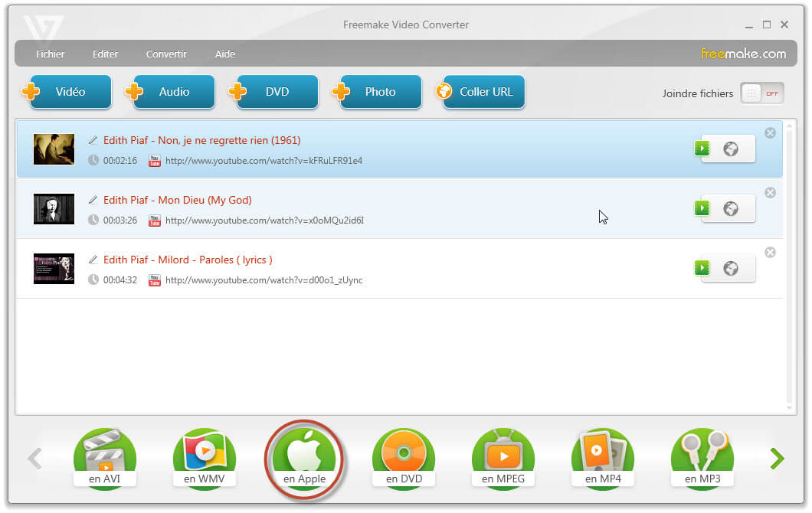The image size is (812, 513).
Task: Convert to MP4 format
Action: click(x=603, y=458)
